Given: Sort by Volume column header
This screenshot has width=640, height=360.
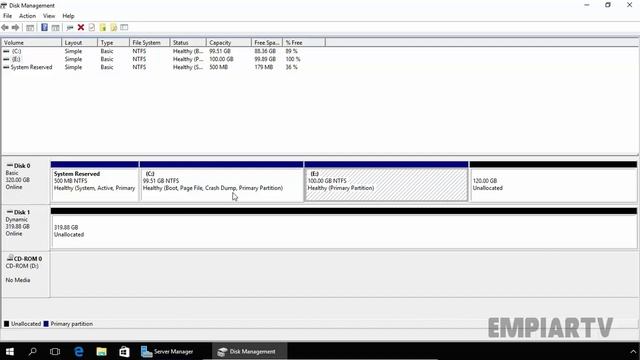Looking at the screenshot, I should click(31, 42).
